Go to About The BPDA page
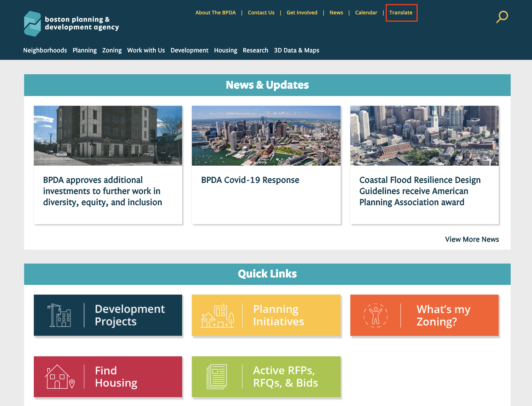Viewport: 532px width, 406px height. pyautogui.click(x=215, y=13)
